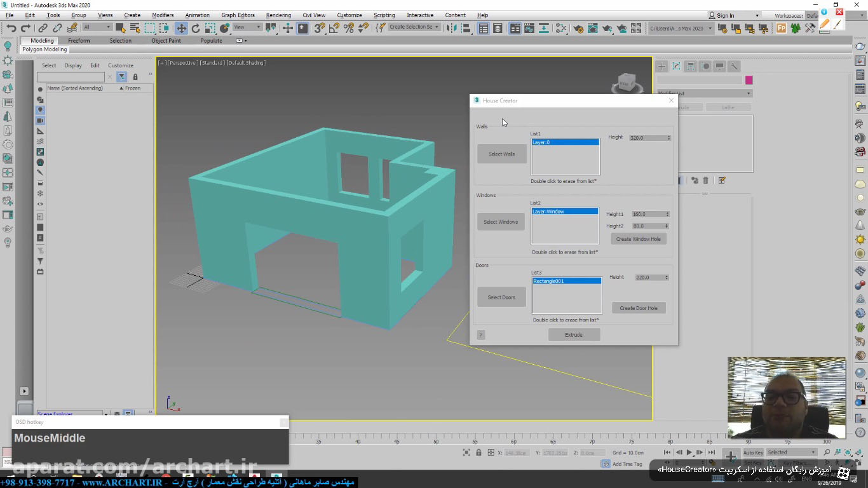Viewport: 868px width, 488px height.
Task: Open the Utilities wrench tab in command panel
Action: [x=734, y=66]
